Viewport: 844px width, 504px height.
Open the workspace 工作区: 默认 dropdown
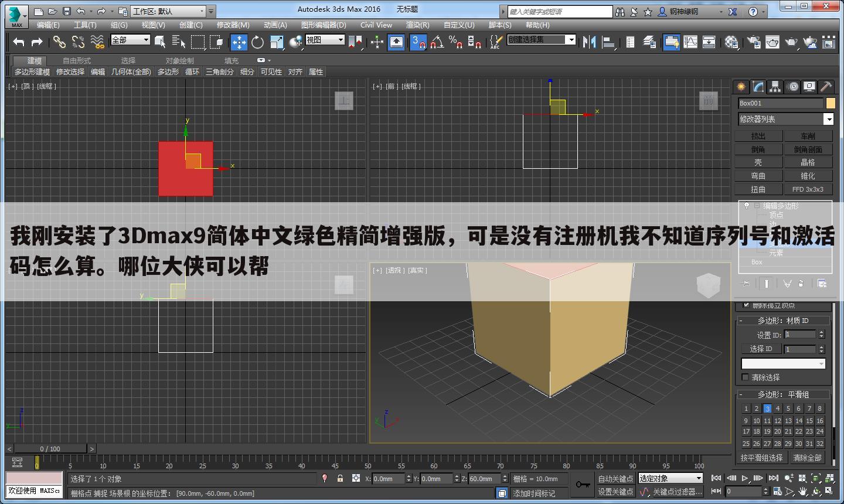[169, 11]
